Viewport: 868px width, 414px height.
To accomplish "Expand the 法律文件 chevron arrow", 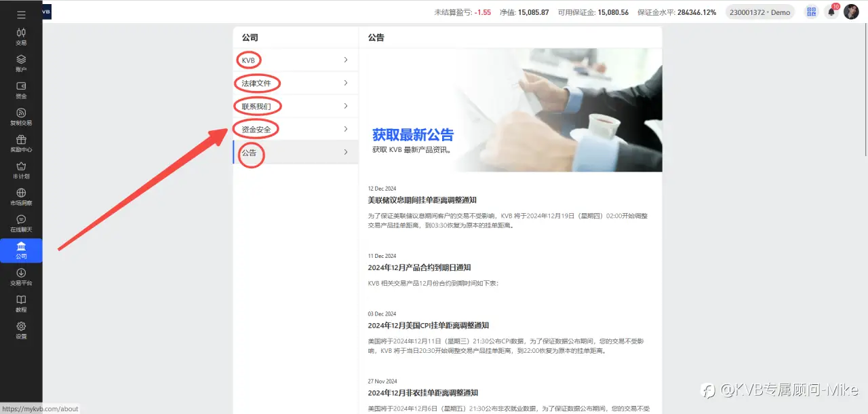I will [346, 83].
